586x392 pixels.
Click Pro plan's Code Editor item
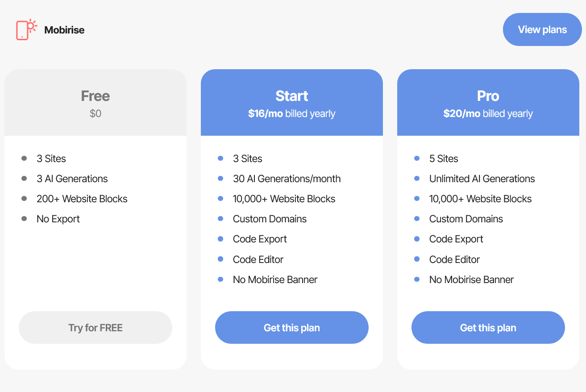click(454, 259)
